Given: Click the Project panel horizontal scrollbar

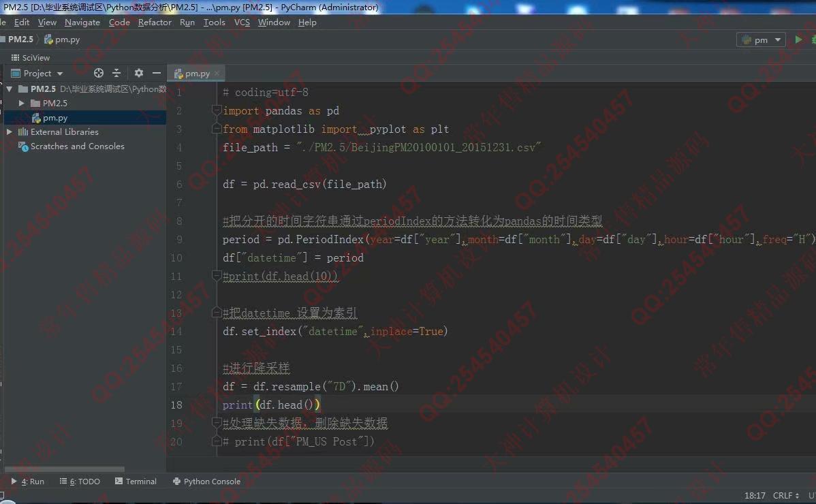Looking at the screenshot, I should tap(64, 469).
